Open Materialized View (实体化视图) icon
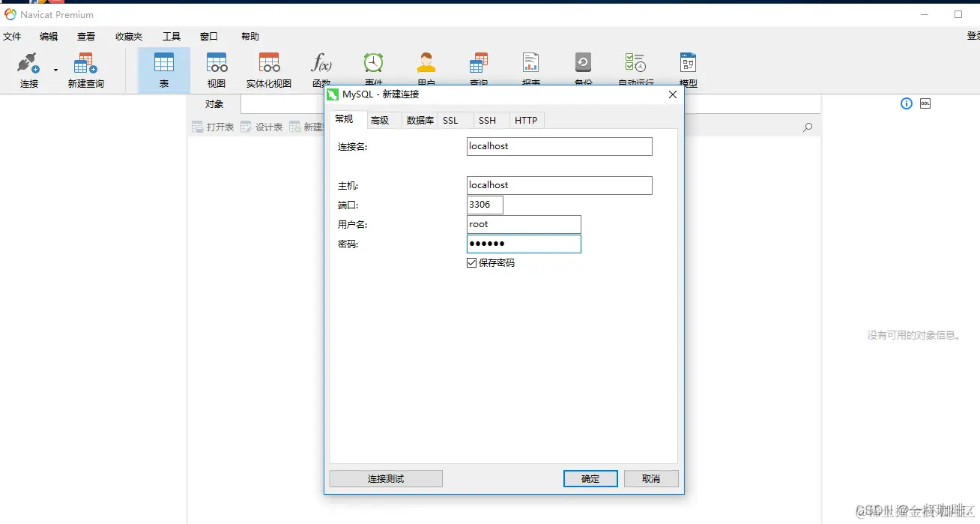Screen dimensions: 980x524 pyautogui.click(x=269, y=70)
